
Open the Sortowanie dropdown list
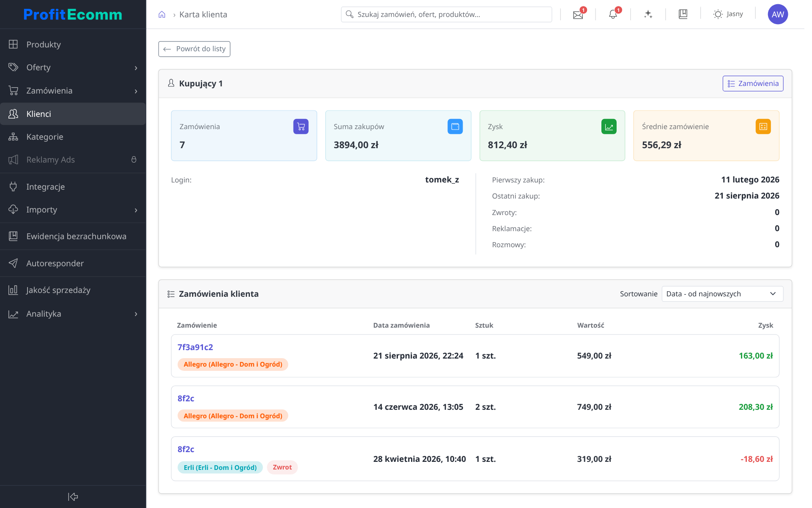pos(722,294)
